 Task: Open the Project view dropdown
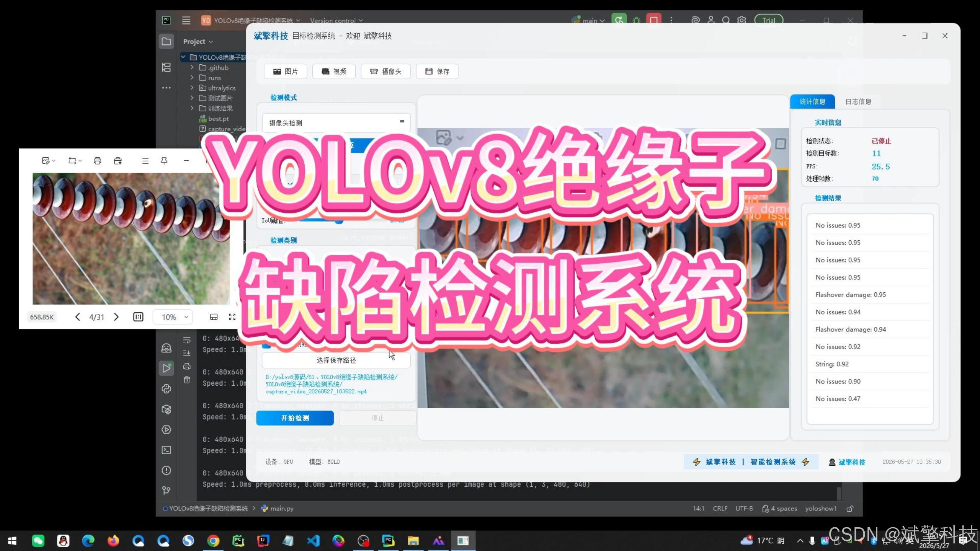(198, 41)
